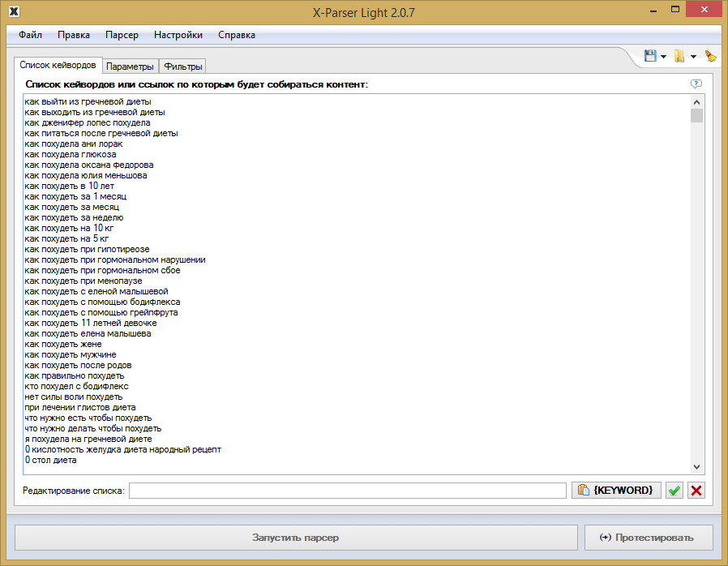The image size is (728, 566).
Task: Open the Парсер menu
Action: pyautogui.click(x=122, y=35)
